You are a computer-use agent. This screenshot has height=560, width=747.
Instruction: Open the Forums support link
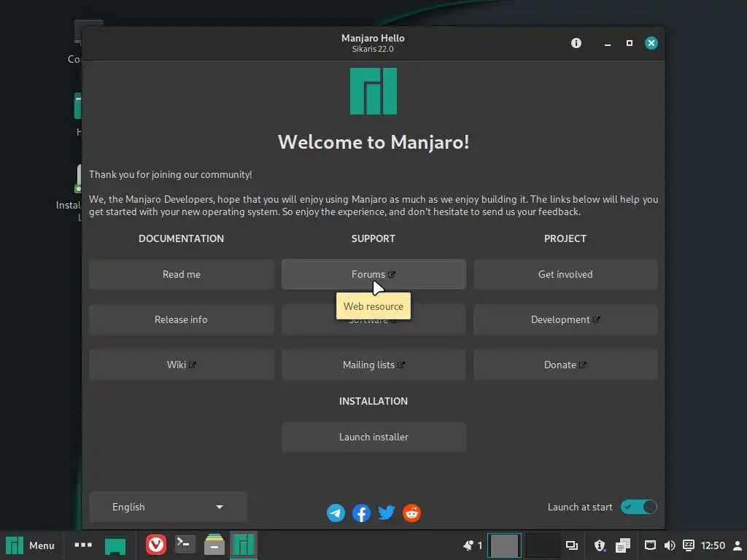coord(373,274)
